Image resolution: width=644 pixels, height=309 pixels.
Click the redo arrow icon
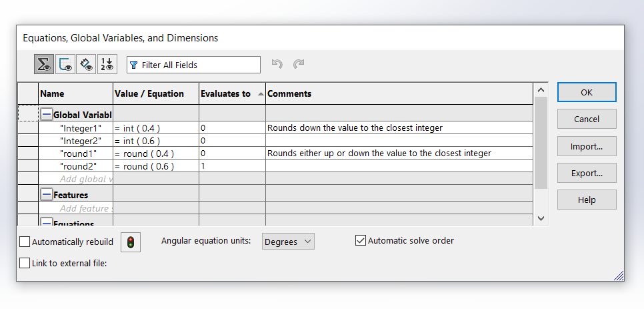tap(299, 64)
